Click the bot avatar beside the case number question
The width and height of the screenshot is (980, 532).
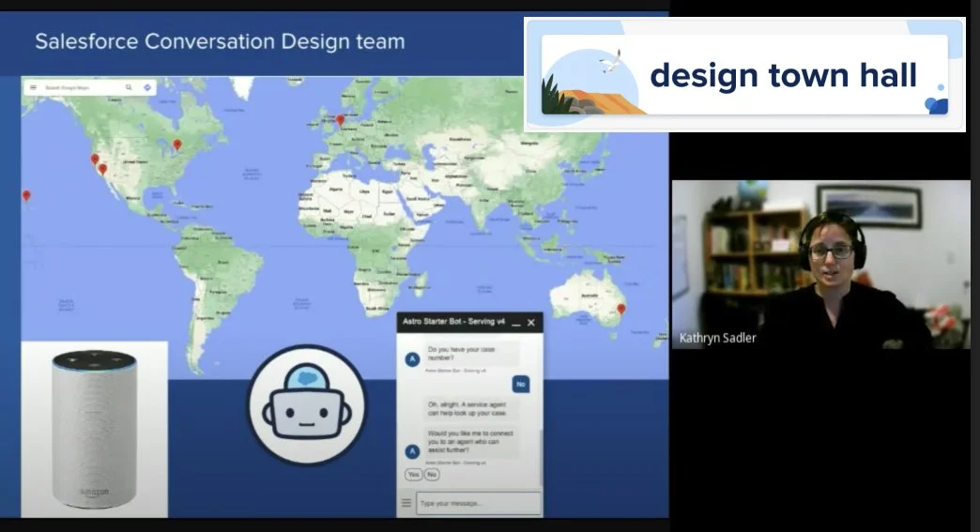(412, 359)
